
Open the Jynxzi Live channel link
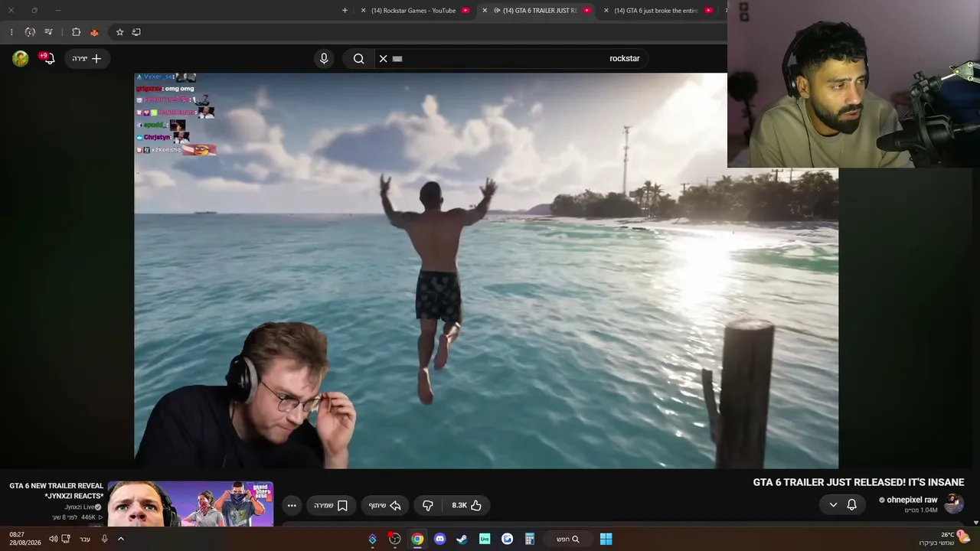80,507
